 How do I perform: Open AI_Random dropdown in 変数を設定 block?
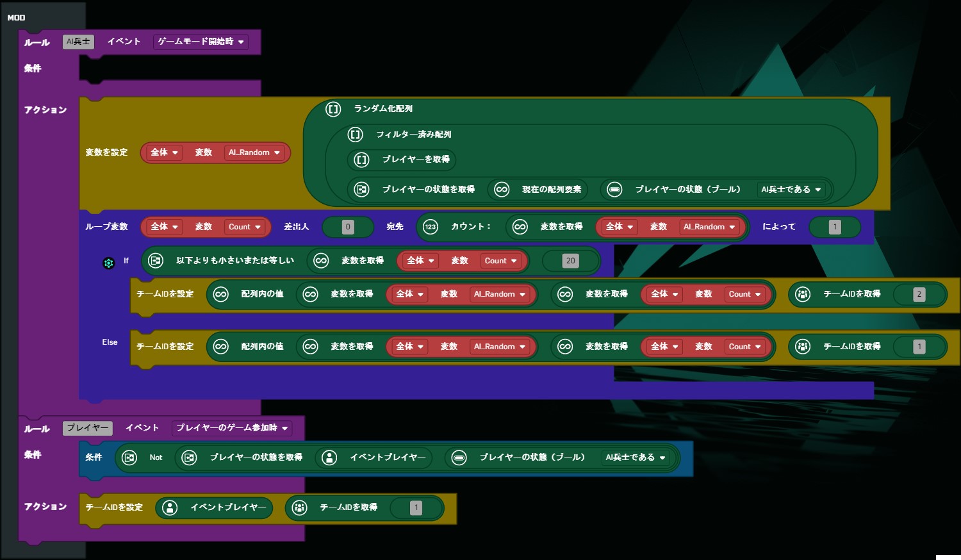(x=254, y=152)
